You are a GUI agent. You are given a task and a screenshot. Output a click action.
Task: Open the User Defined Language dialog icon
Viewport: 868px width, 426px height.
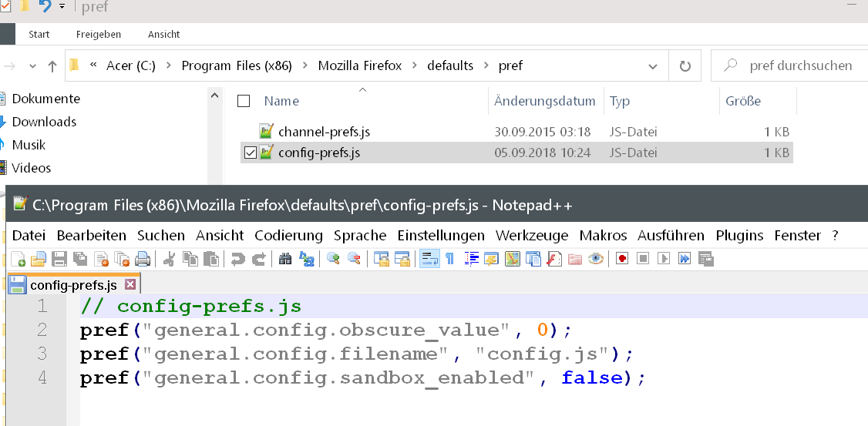tap(491, 258)
